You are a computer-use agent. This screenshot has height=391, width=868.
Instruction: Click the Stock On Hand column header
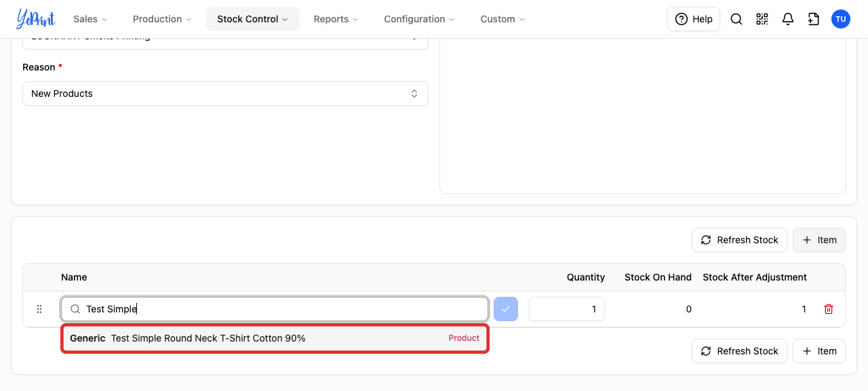(x=658, y=277)
